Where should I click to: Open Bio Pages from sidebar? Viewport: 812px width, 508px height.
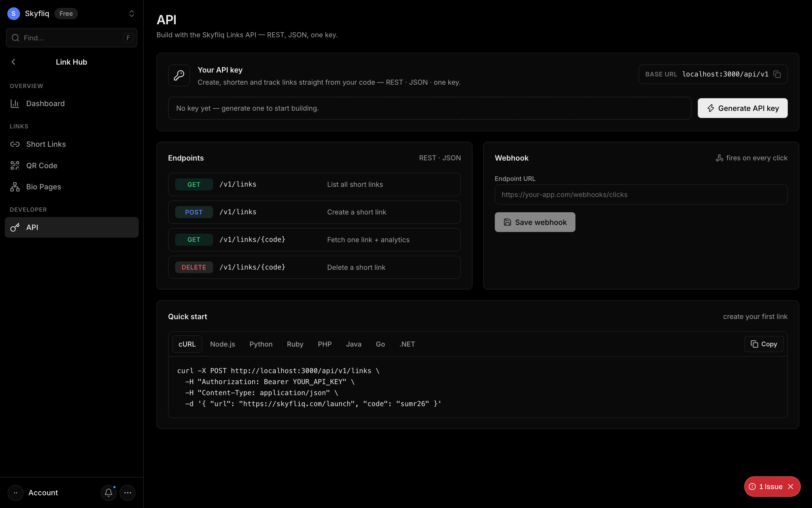(71, 187)
